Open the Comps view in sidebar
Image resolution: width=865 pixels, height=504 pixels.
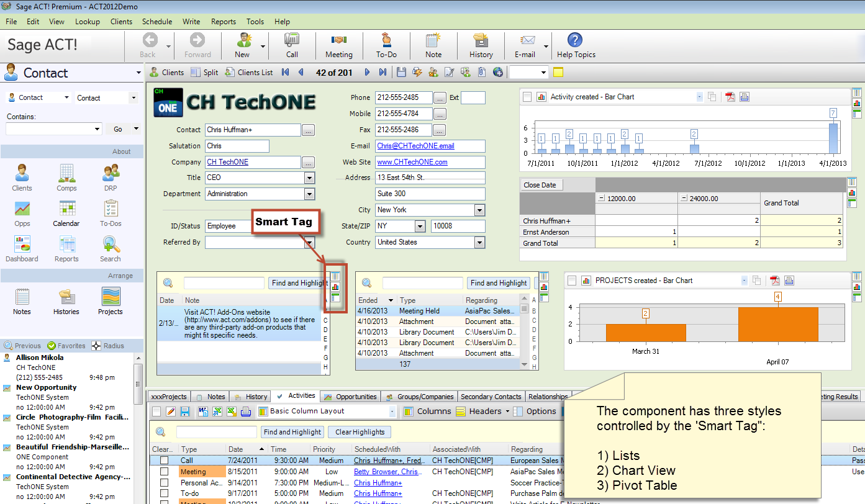pyautogui.click(x=66, y=178)
